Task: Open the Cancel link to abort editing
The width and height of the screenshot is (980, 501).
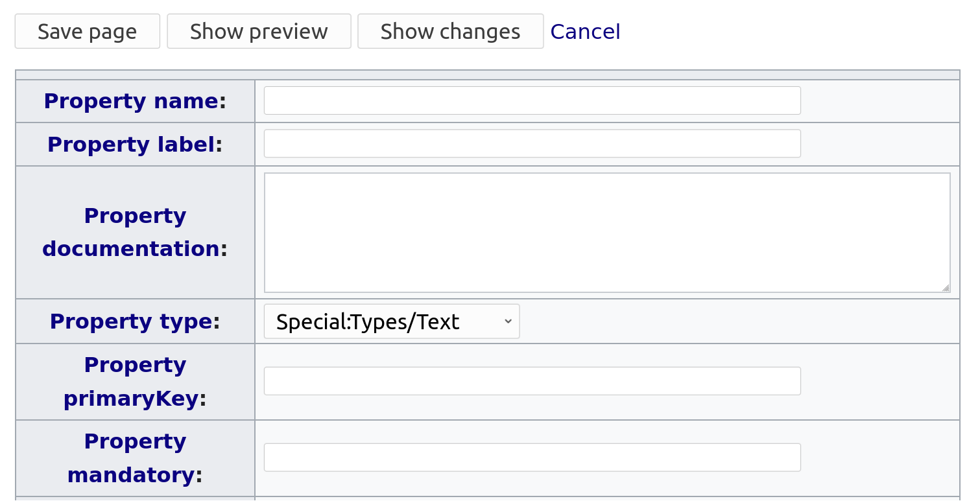Action: tap(585, 30)
